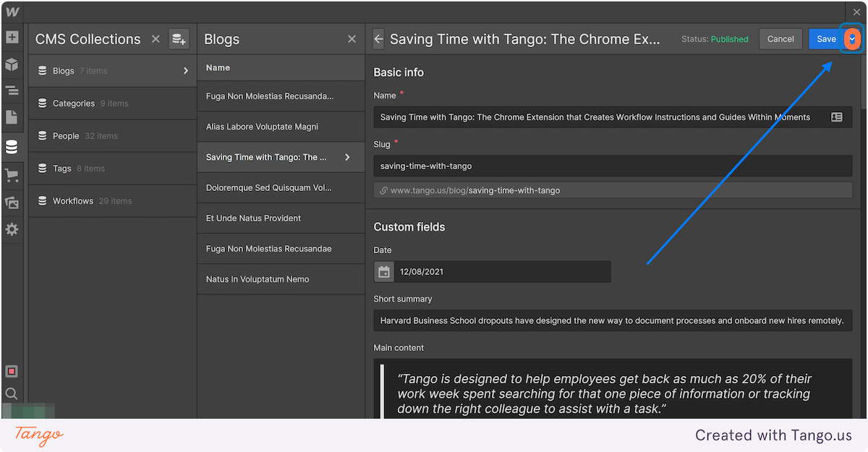Open the CMS database panel
The height and width of the screenshot is (452, 868).
(12, 147)
